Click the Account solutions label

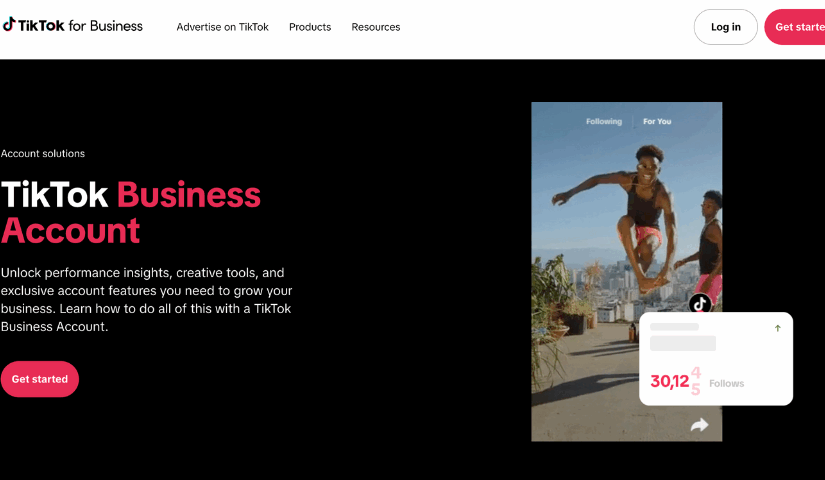(x=43, y=154)
